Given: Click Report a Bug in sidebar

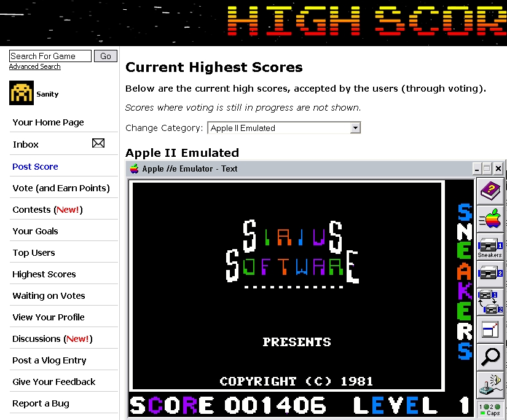Looking at the screenshot, I should (41, 403).
